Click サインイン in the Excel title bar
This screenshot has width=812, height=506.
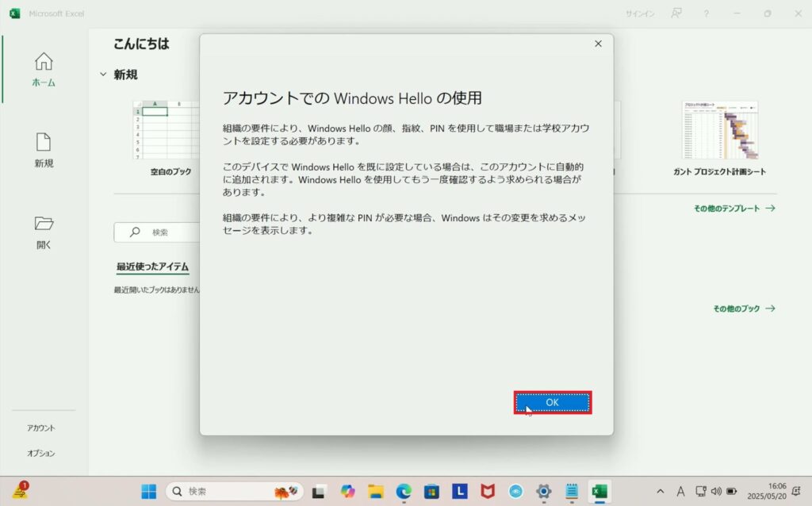click(640, 14)
